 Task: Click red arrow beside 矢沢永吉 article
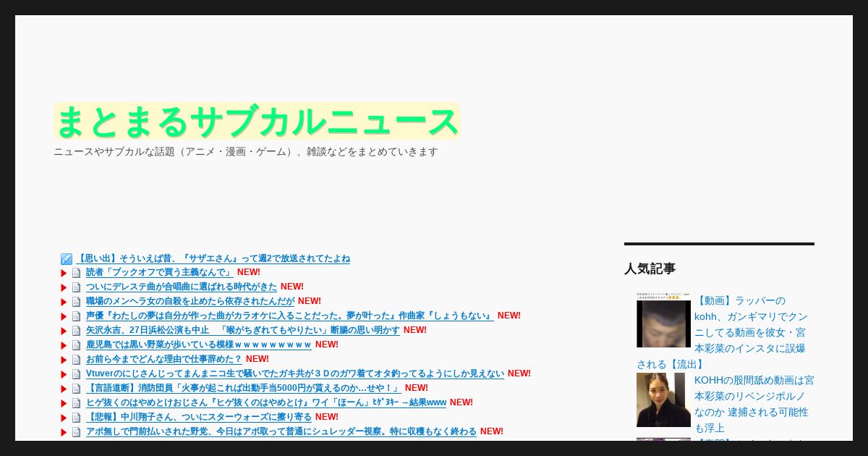tap(64, 331)
